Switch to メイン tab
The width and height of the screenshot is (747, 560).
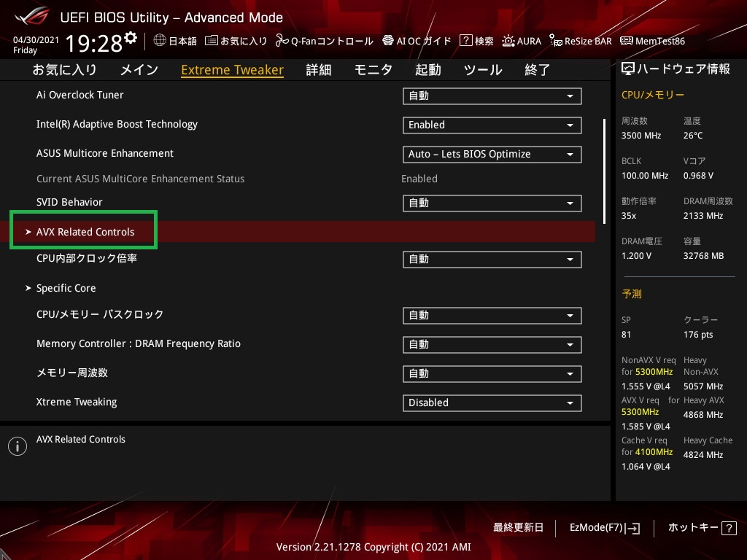(139, 70)
